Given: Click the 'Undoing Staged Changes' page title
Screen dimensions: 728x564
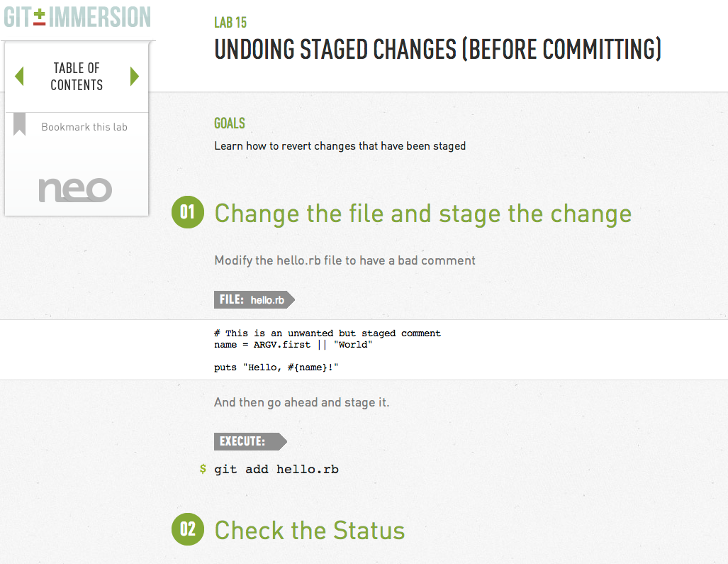Looking at the screenshot, I should (x=437, y=50).
